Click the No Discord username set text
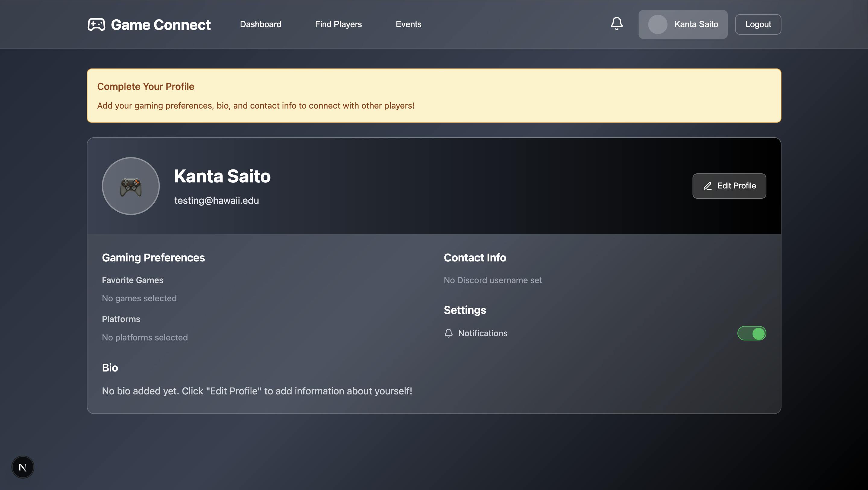 pyautogui.click(x=493, y=280)
